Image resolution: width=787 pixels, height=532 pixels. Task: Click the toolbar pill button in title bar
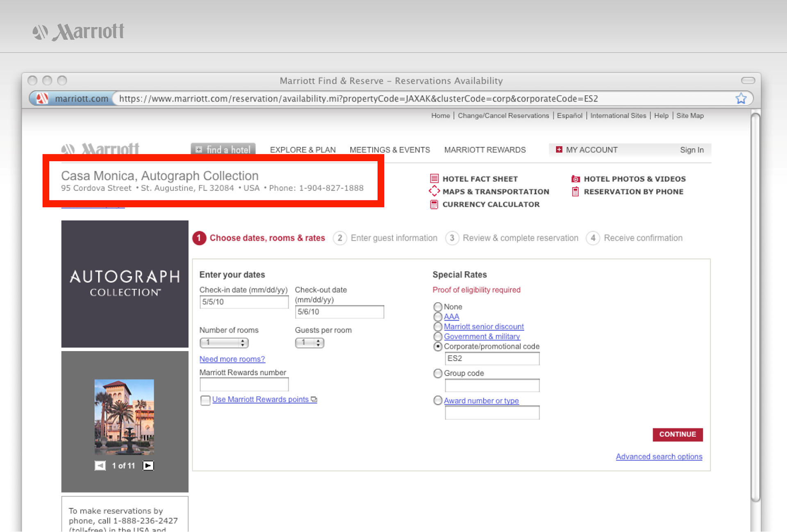click(x=748, y=80)
